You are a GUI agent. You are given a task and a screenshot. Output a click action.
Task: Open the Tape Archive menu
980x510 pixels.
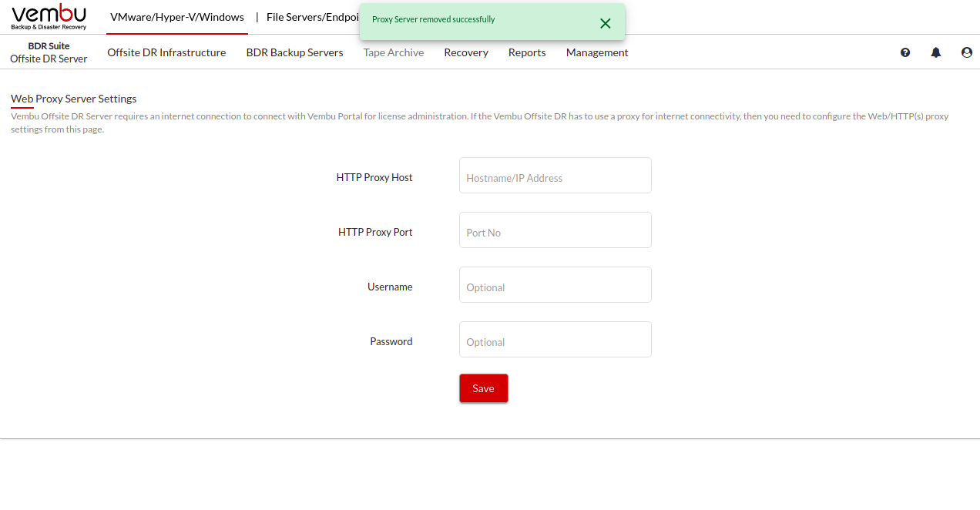tap(394, 52)
